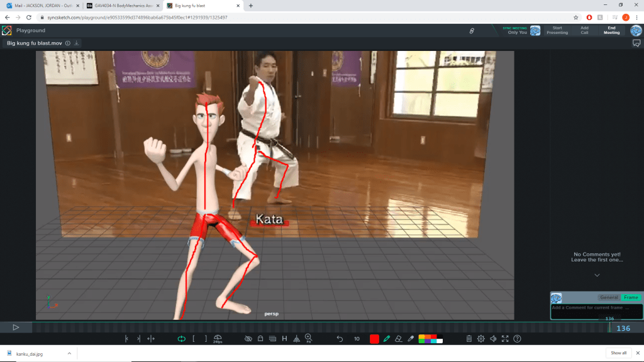Image resolution: width=644 pixels, height=362 pixels.
Task: Open the settings gear in the bottom toolbar
Action: tap(481, 339)
